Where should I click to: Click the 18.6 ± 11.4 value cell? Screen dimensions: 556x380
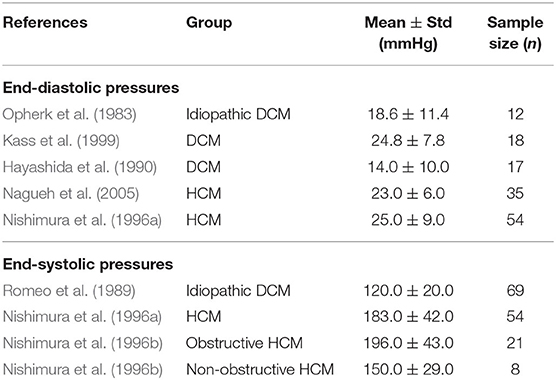408,114
